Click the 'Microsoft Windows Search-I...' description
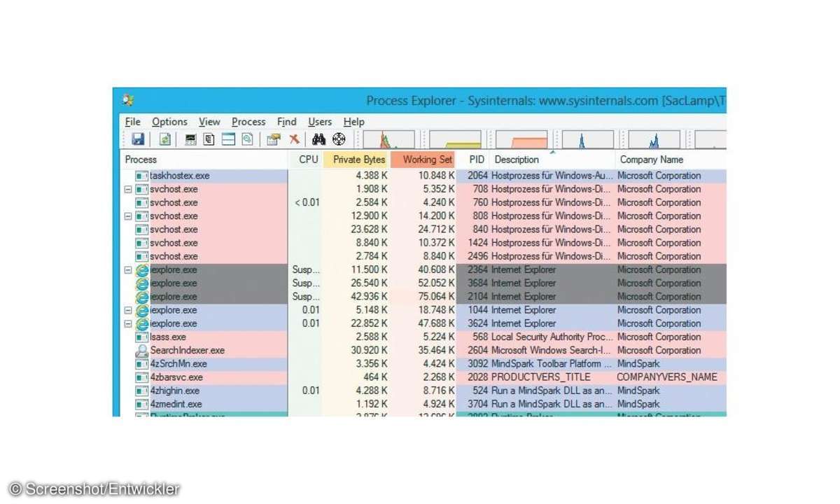The height and width of the screenshot is (504, 840). pyautogui.click(x=551, y=351)
